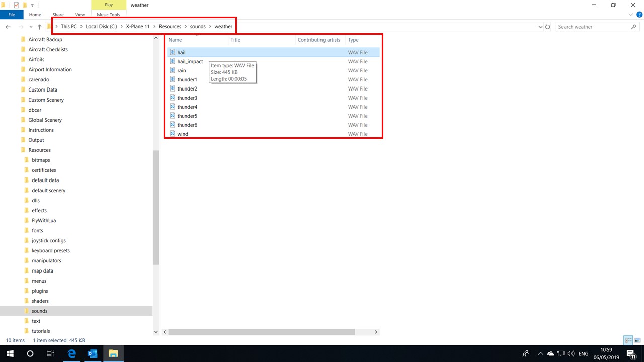This screenshot has width=644, height=362.
Task: Open Explorer help question mark
Action: pos(639,15)
